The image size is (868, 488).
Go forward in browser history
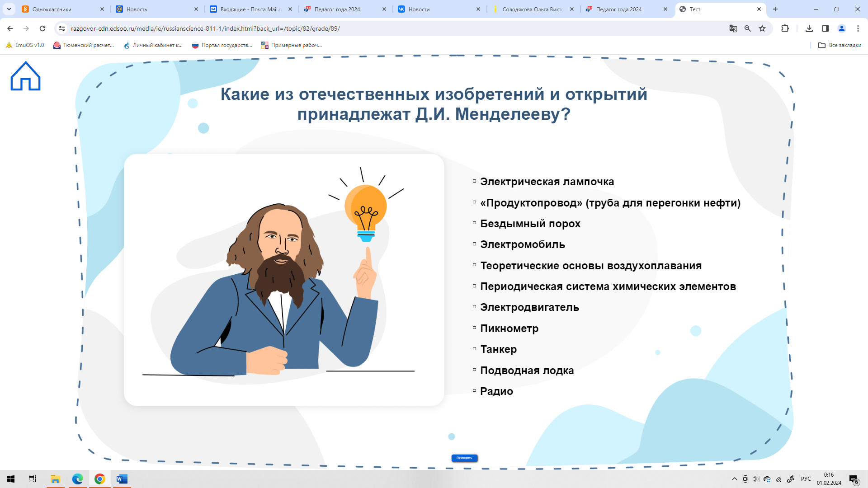[26, 28]
